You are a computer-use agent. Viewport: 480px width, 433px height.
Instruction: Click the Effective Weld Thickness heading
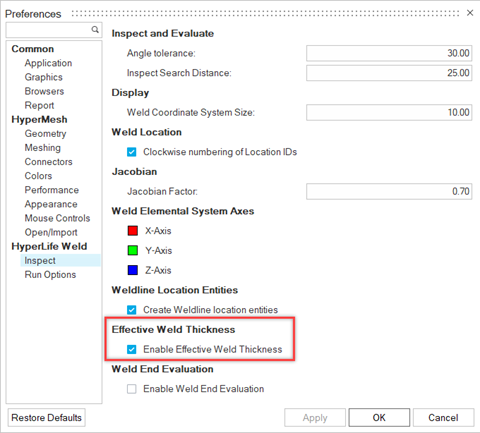pos(173,329)
